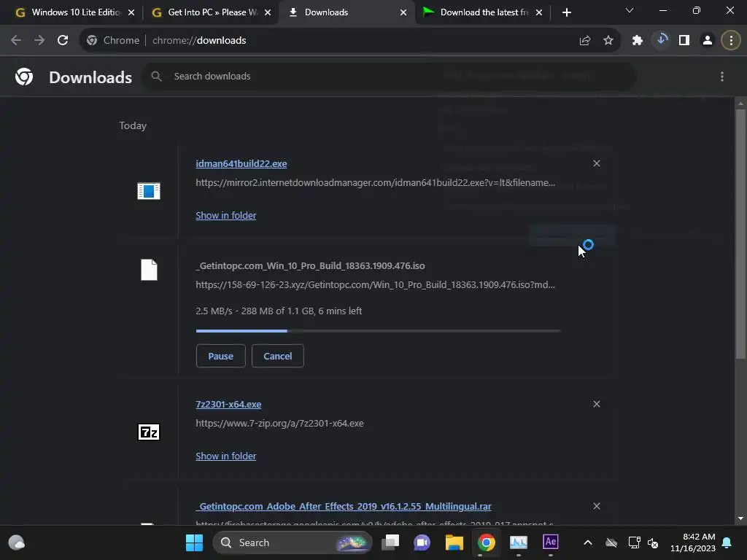747x560 pixels.
Task: Open idman641build22.exe file link
Action: click(x=241, y=163)
